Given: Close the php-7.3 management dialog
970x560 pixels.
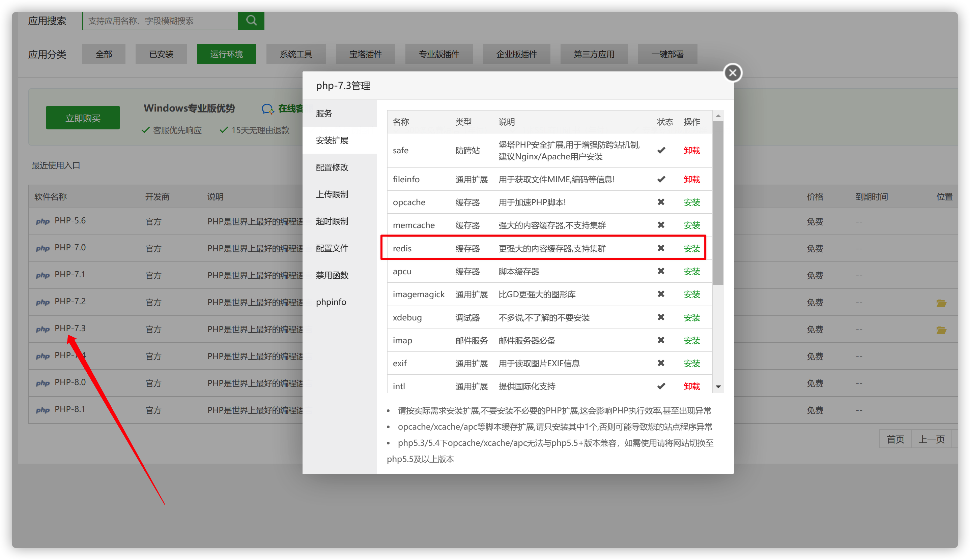Looking at the screenshot, I should [733, 73].
